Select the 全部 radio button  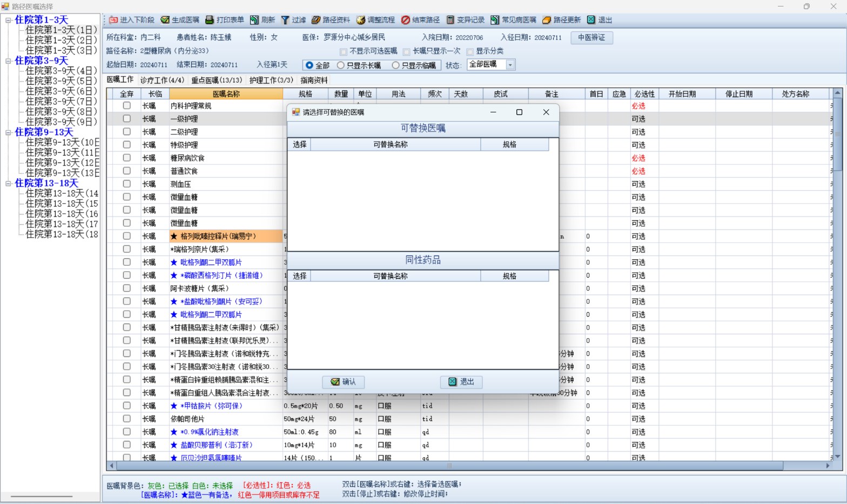(310, 65)
